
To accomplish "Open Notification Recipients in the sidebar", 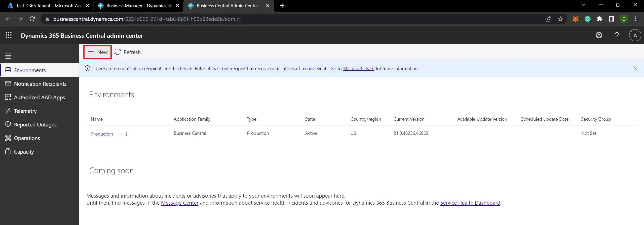I will point(40,84).
